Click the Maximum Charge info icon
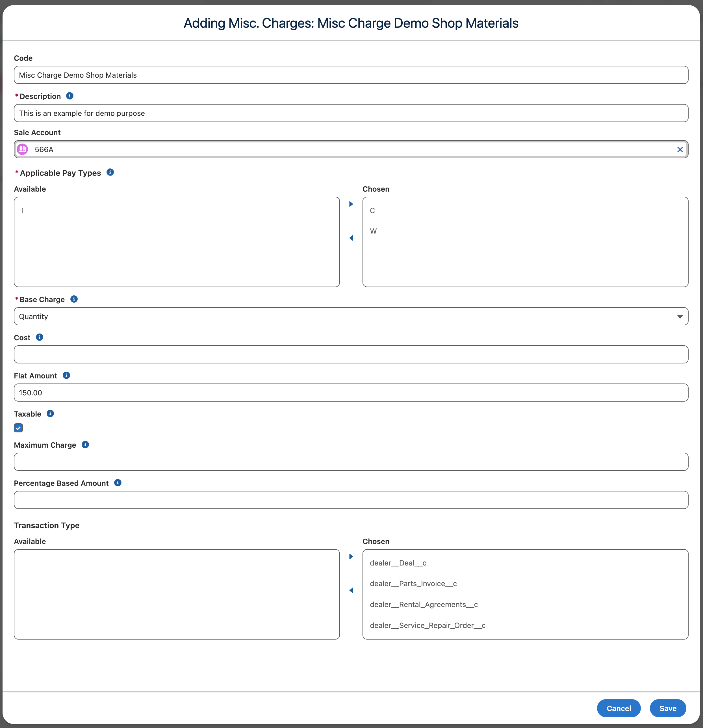 coord(85,445)
